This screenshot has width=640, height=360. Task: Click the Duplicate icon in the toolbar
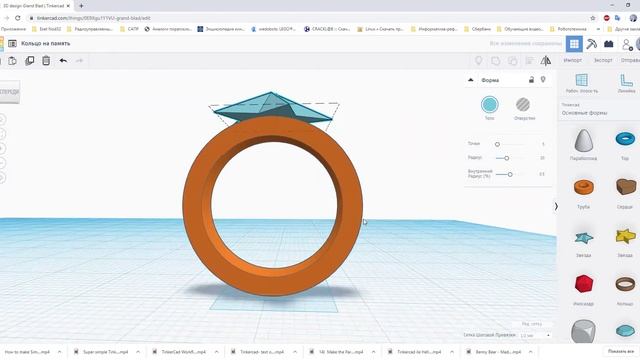tap(29, 61)
